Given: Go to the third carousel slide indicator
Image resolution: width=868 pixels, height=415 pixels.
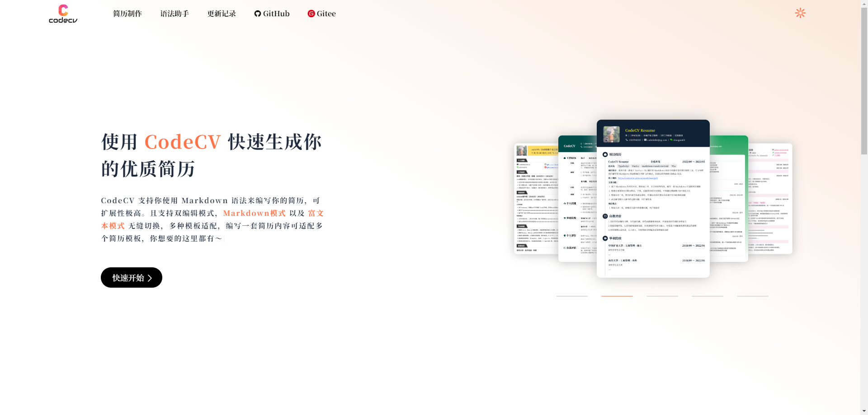Looking at the screenshot, I should pos(662,296).
